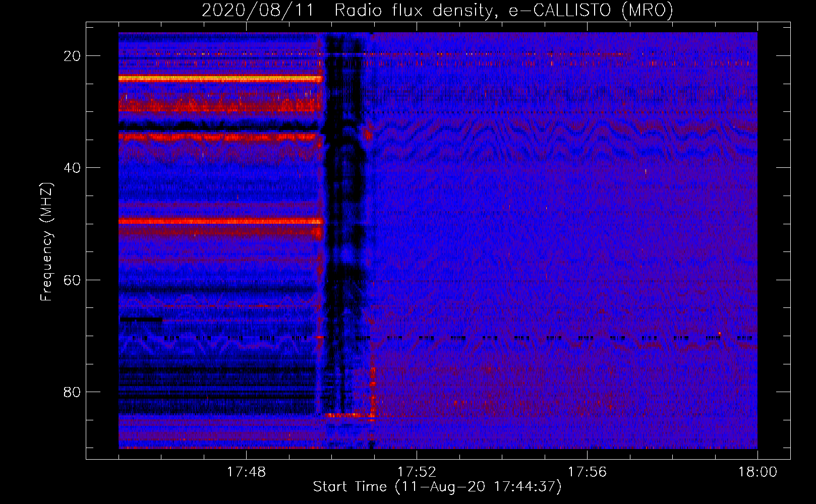Click the bright yellow emission band near 24 MHz
The image size is (816, 504).
click(220, 79)
